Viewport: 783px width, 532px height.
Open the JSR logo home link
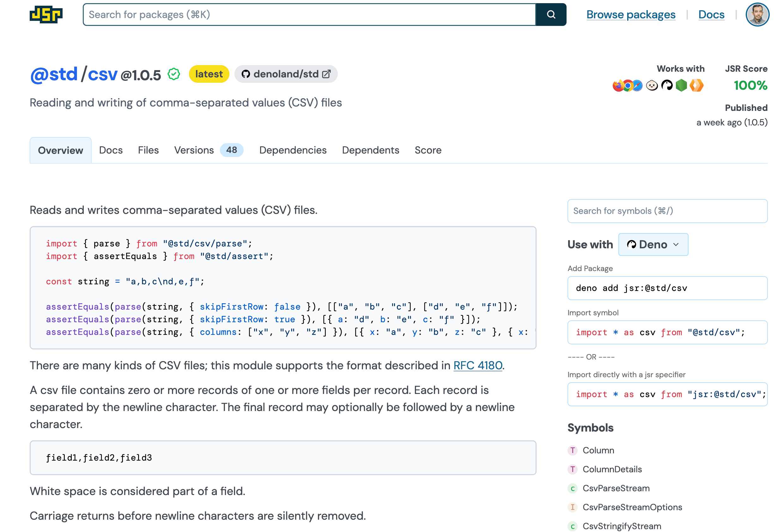pyautogui.click(x=46, y=15)
